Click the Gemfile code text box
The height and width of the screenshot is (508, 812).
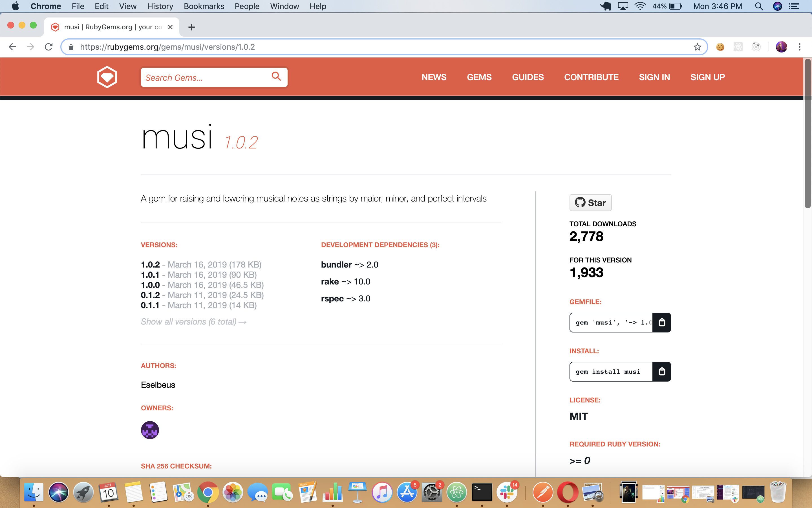[611, 323]
